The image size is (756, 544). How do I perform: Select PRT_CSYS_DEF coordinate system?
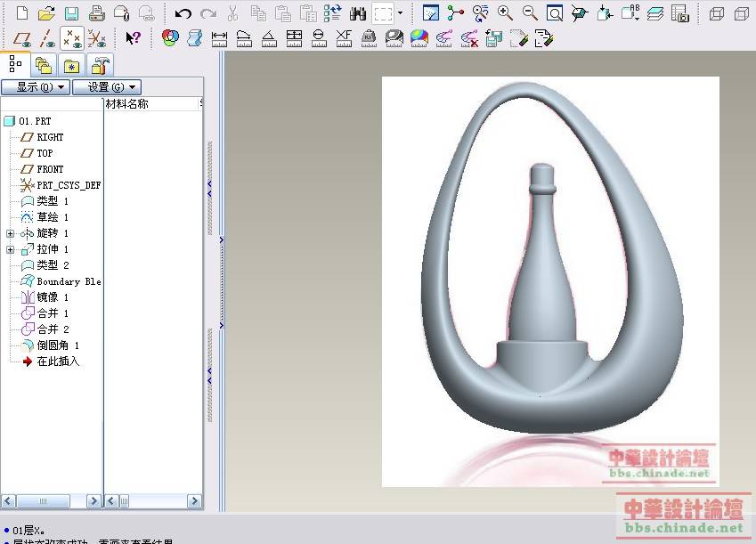point(61,185)
